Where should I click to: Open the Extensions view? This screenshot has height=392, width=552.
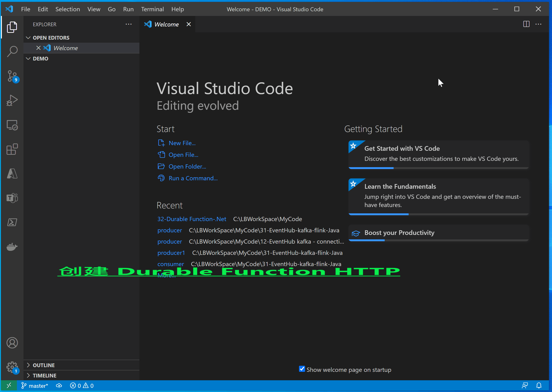coord(12,149)
